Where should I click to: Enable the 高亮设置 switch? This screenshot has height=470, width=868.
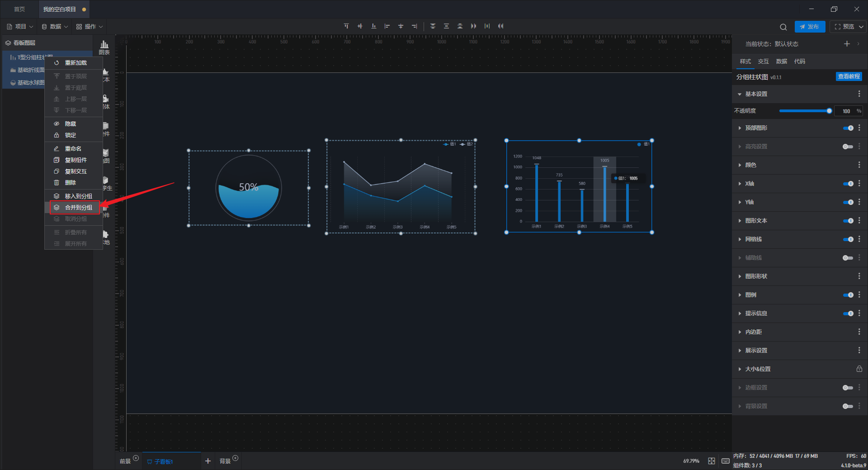point(848,147)
